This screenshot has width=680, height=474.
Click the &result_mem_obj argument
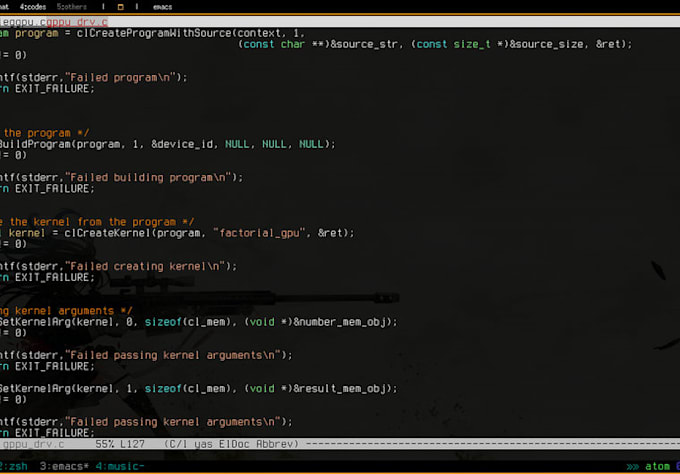pos(339,389)
